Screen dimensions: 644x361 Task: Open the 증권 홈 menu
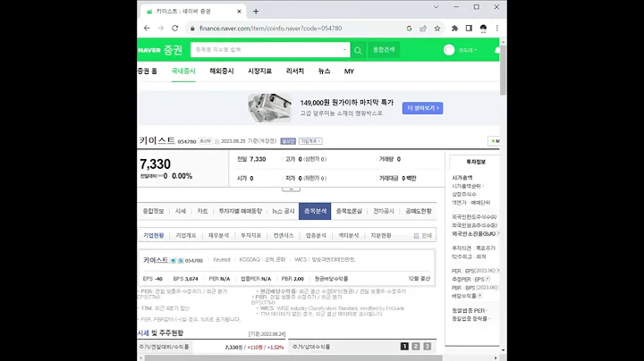(147, 71)
